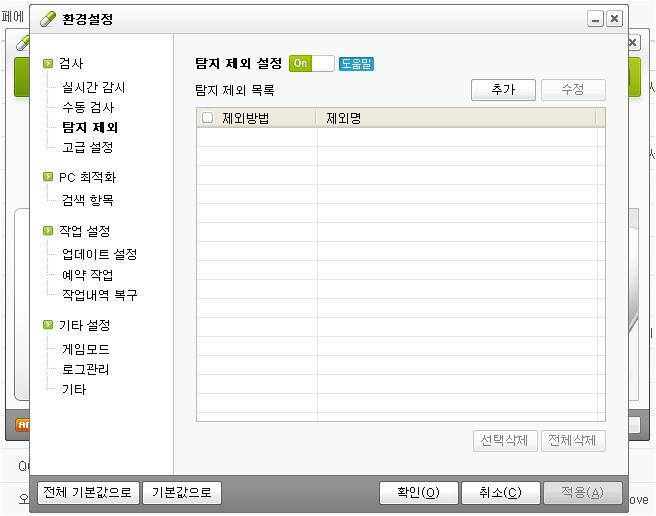Click the 추가 button

(503, 90)
